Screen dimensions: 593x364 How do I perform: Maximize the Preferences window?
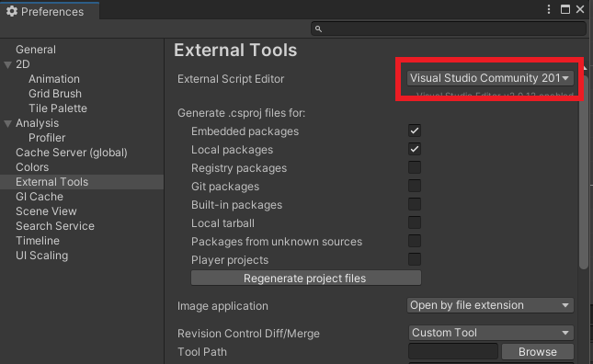tap(565, 9)
